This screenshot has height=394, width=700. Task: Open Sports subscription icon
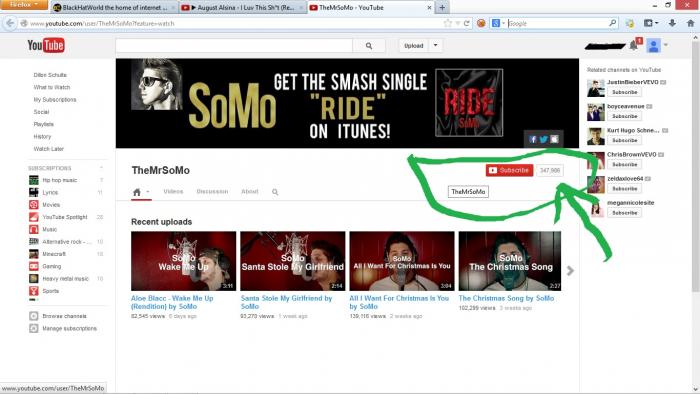[33, 291]
